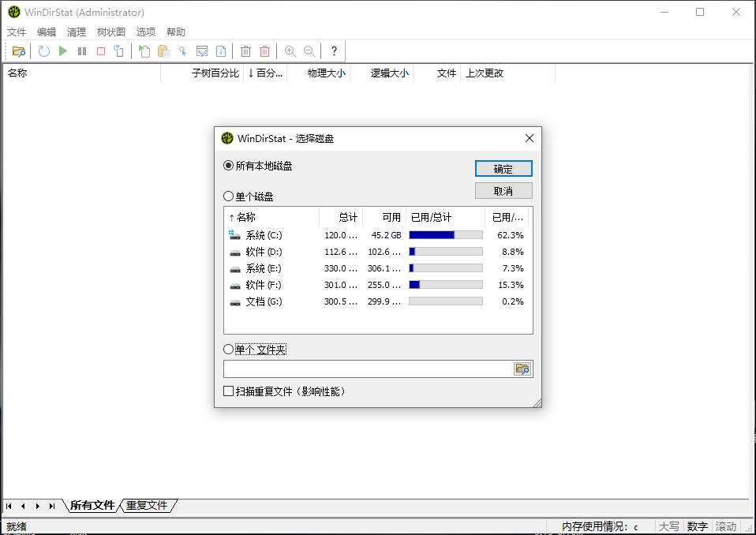Select the 单个磁盘 radio option
Viewport: 756px width, 535px height.
coord(229,196)
